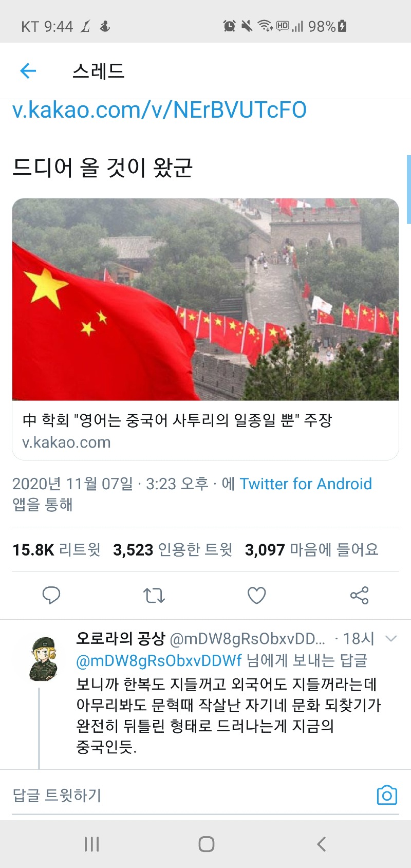
Task: Tap the back arrow beside 스레드
Action: (28, 71)
